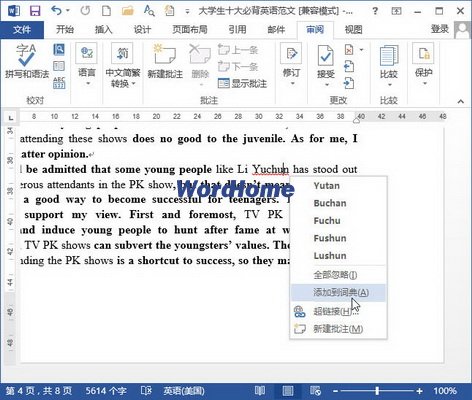Click the spelling proofing status icon
Screen dimensions: 472x400
click(x=146, y=390)
